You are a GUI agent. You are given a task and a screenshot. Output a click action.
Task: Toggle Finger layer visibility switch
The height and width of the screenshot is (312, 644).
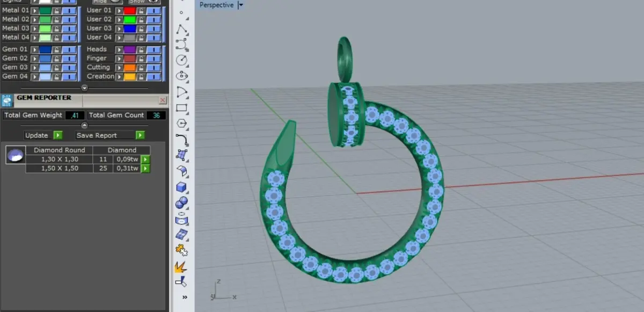click(x=153, y=59)
